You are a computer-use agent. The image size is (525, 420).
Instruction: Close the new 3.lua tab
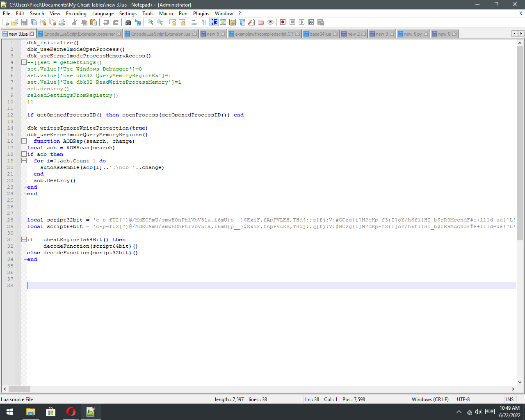click(32, 34)
